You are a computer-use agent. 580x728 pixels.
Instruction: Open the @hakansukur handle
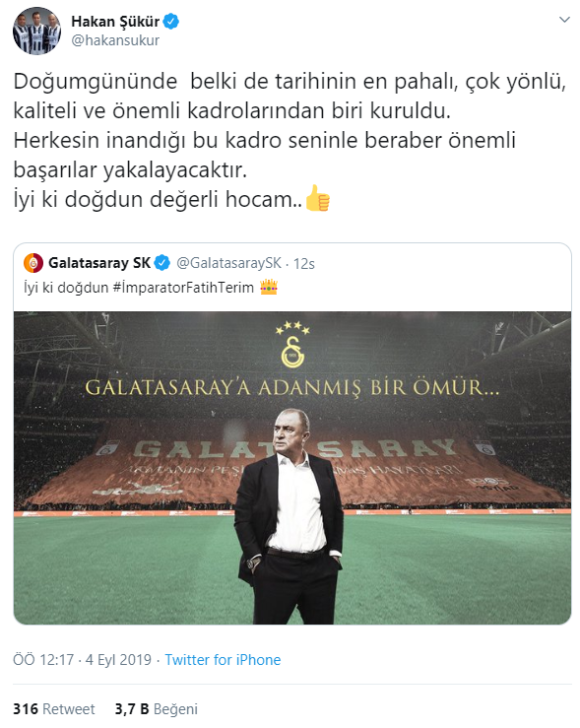click(115, 40)
